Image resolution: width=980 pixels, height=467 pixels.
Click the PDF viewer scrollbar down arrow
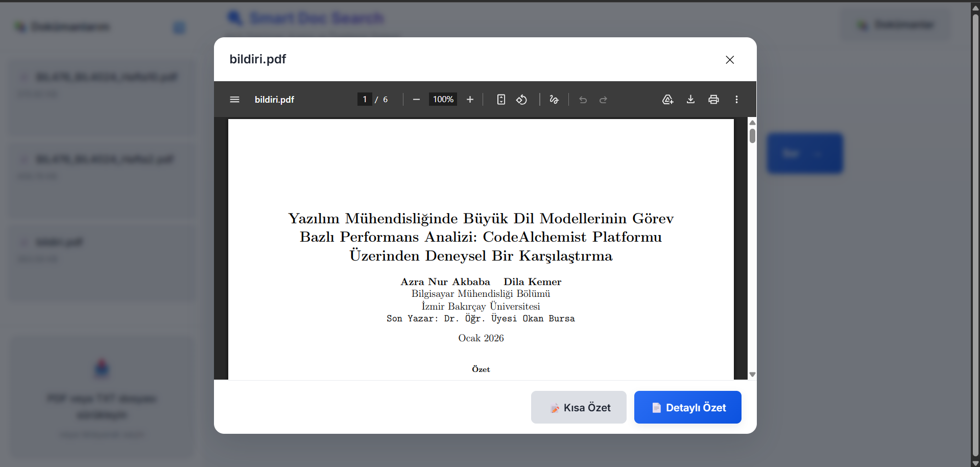coord(752,375)
